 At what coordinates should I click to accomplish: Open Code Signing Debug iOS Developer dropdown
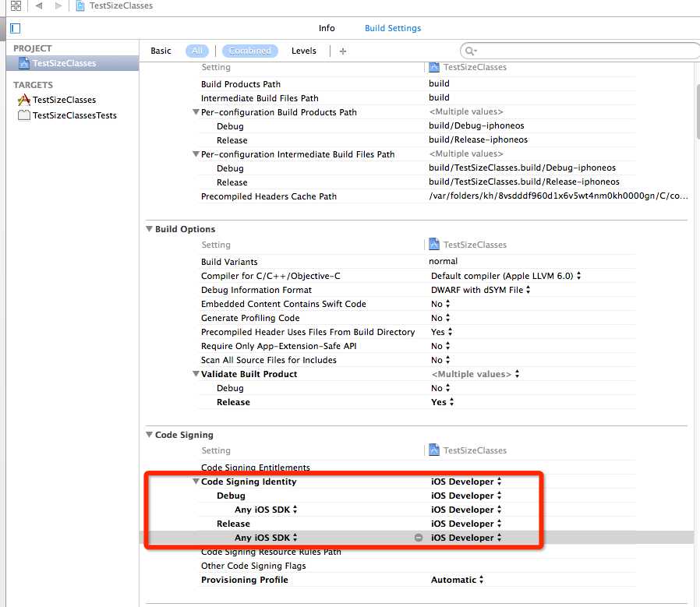pyautogui.click(x=466, y=496)
